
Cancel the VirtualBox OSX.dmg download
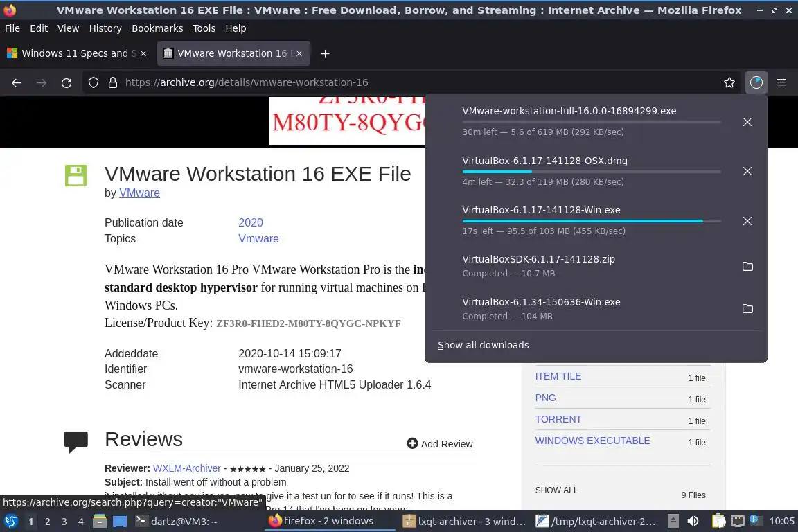747,171
